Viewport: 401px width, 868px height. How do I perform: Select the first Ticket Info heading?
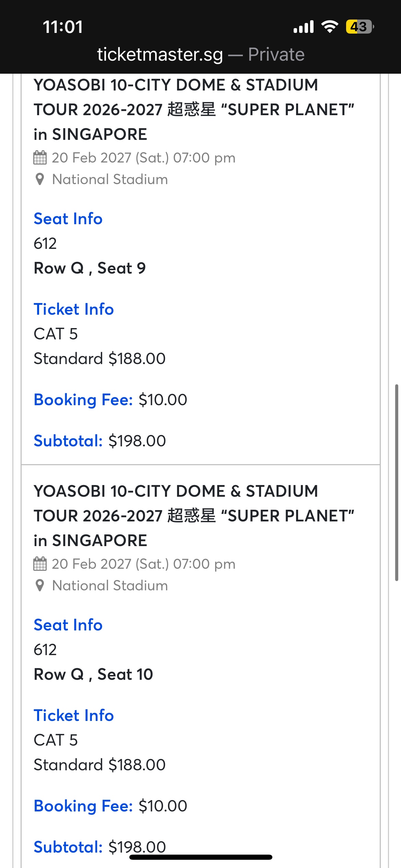pos(74,309)
